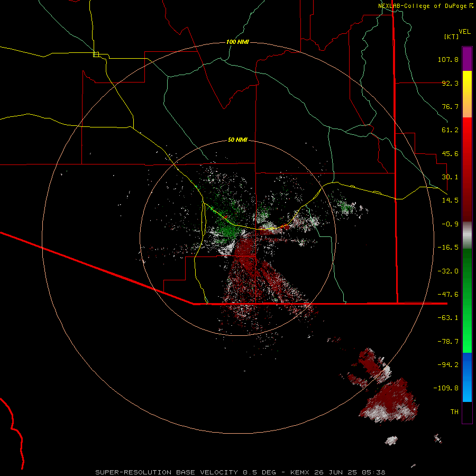Click the 100 NMI range ring label
Viewport: 476px width, 476px height.
(237, 42)
